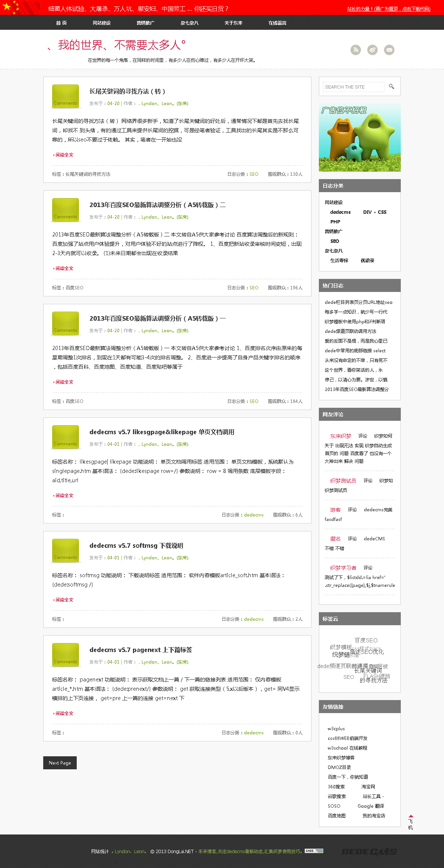The width and height of the screenshot is (444, 868).
Task: Click the advertisement monster banner image
Action: click(359, 137)
